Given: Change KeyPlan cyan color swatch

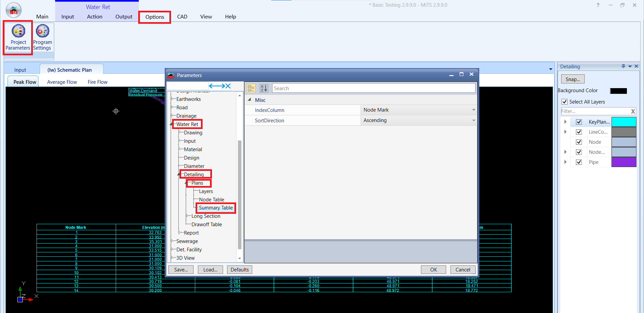Looking at the screenshot, I should pyautogui.click(x=624, y=122).
